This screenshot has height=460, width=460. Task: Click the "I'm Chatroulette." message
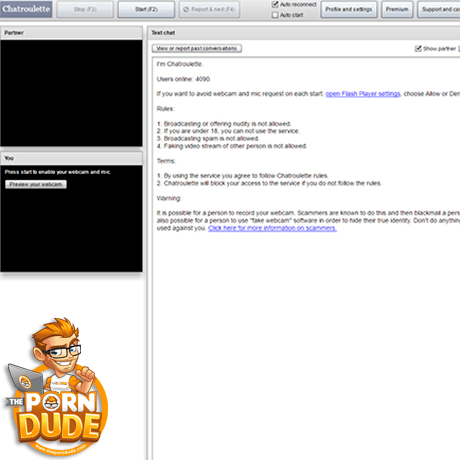(x=180, y=64)
